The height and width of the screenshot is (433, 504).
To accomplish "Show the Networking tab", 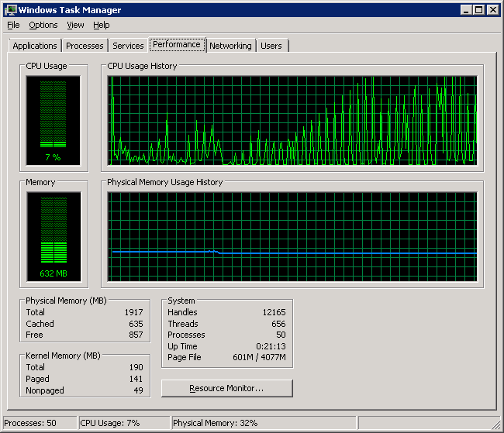I will click(230, 46).
